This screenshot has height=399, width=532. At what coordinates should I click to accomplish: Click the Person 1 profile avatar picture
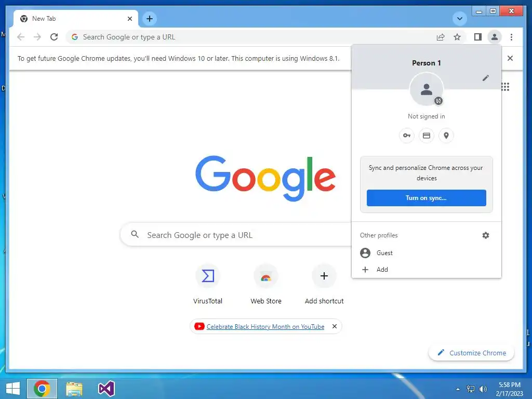coord(427,89)
